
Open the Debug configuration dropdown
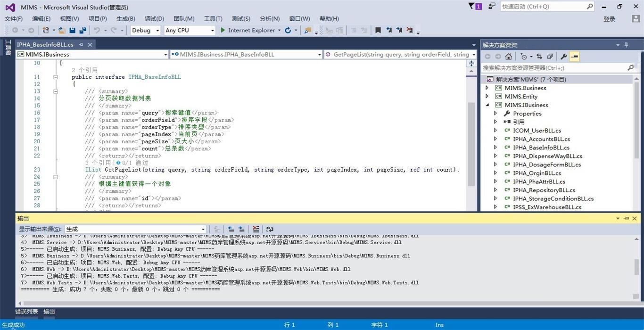click(146, 30)
